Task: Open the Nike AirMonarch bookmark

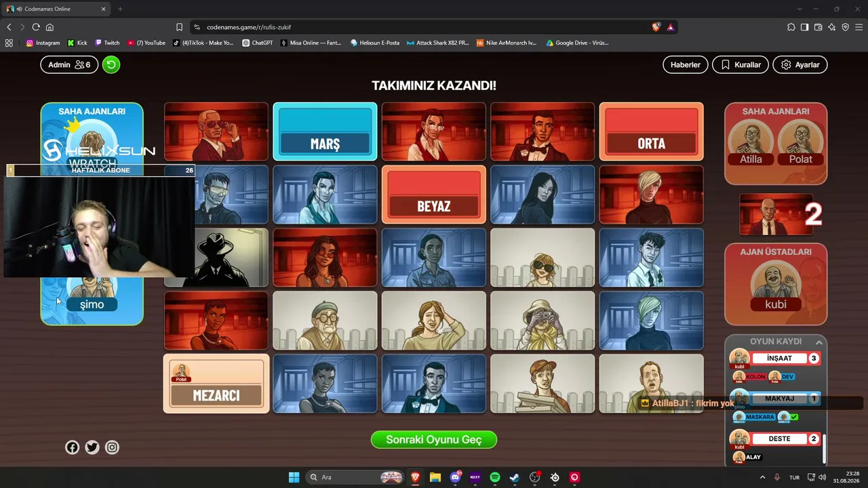Action: click(x=507, y=43)
